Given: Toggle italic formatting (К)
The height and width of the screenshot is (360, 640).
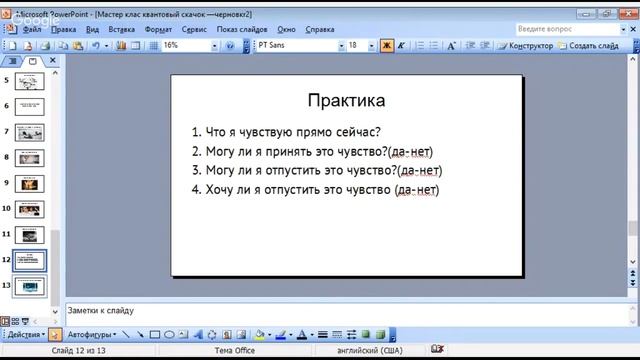Looking at the screenshot, I should [401, 46].
